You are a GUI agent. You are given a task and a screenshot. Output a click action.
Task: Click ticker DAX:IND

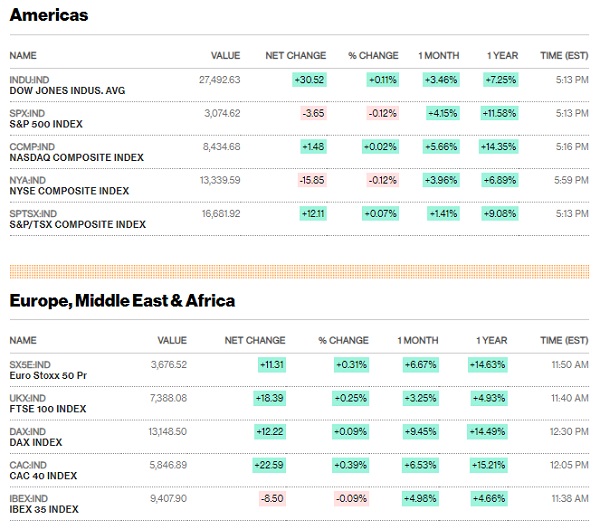[28, 431]
